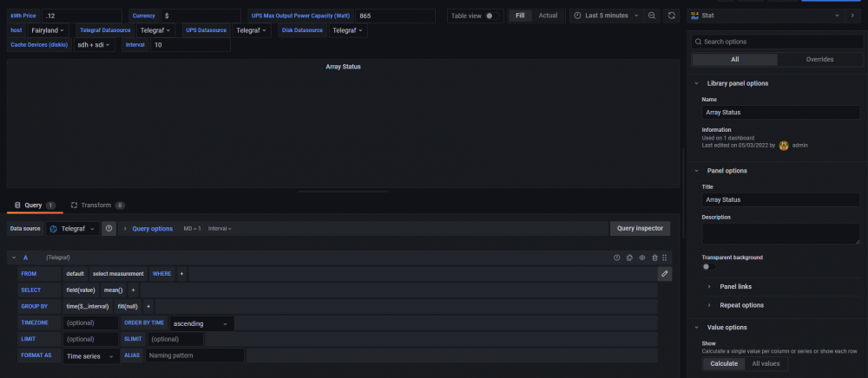Add GROUP BY plus button

click(148, 306)
